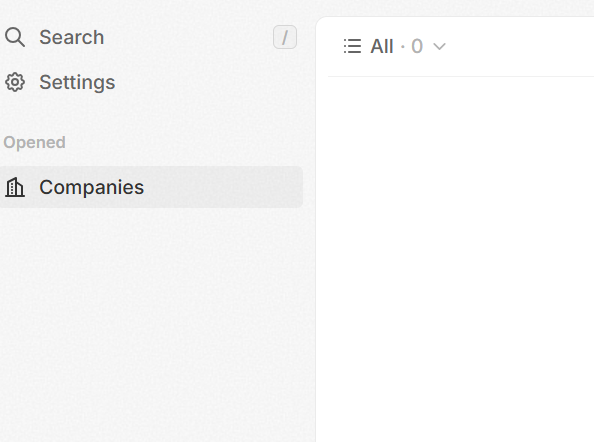Click the Settings text label
Image resolution: width=594 pixels, height=442 pixels.
click(77, 82)
